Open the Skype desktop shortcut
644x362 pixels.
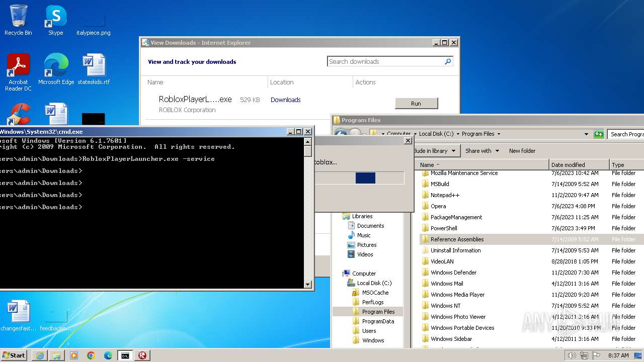[x=55, y=20]
